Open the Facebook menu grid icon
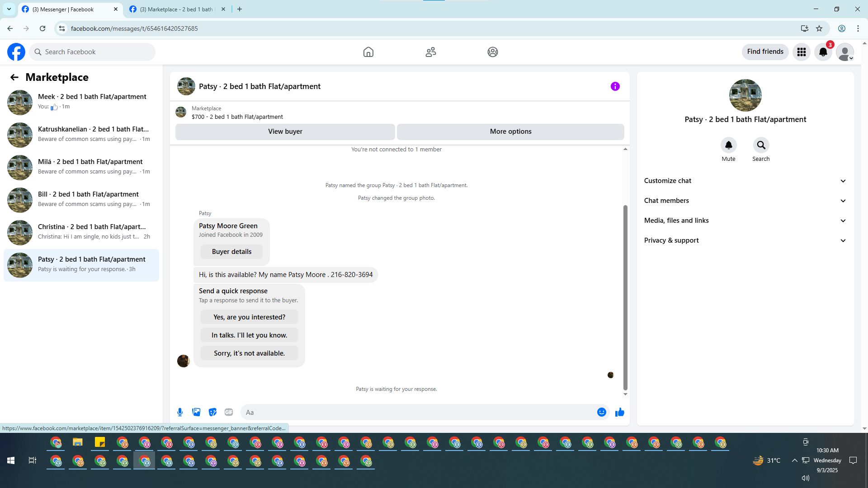Image resolution: width=868 pixels, height=488 pixels. pyautogui.click(x=802, y=52)
